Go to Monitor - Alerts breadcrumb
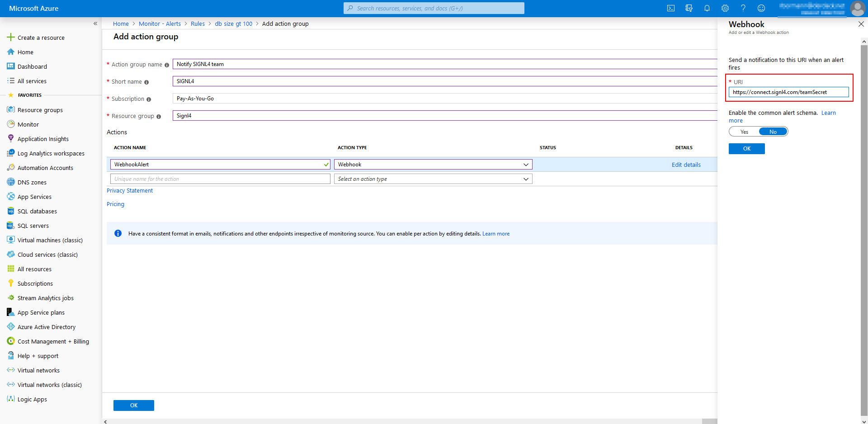This screenshot has width=868, height=424. (x=160, y=24)
